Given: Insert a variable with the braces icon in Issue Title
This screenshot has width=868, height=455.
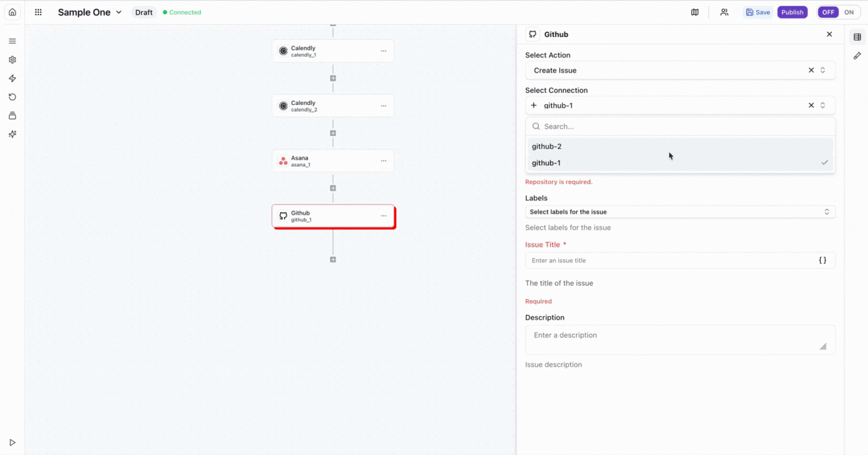Looking at the screenshot, I should (x=823, y=260).
